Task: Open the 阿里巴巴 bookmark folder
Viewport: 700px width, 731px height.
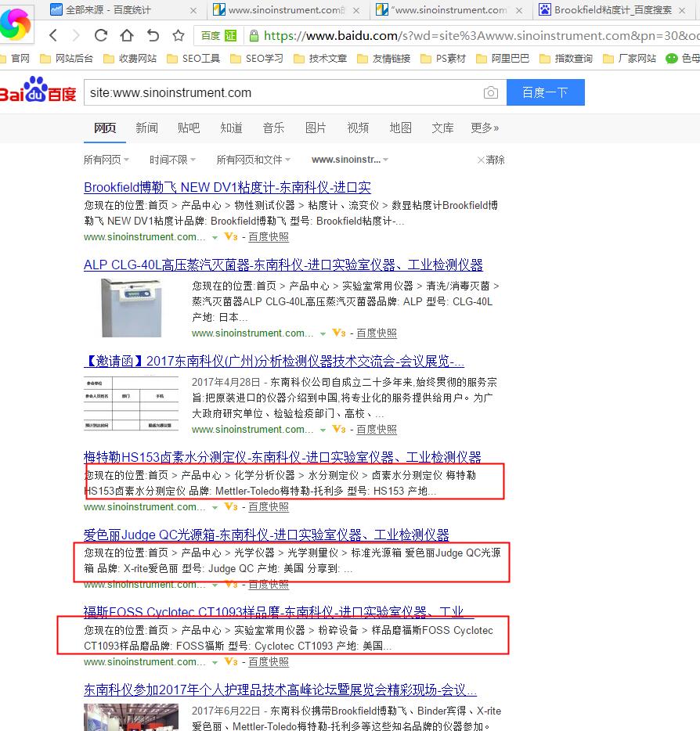Action: pos(502,58)
